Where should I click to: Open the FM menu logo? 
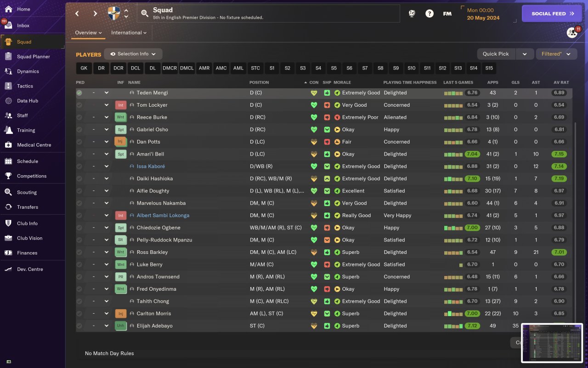pos(447,14)
